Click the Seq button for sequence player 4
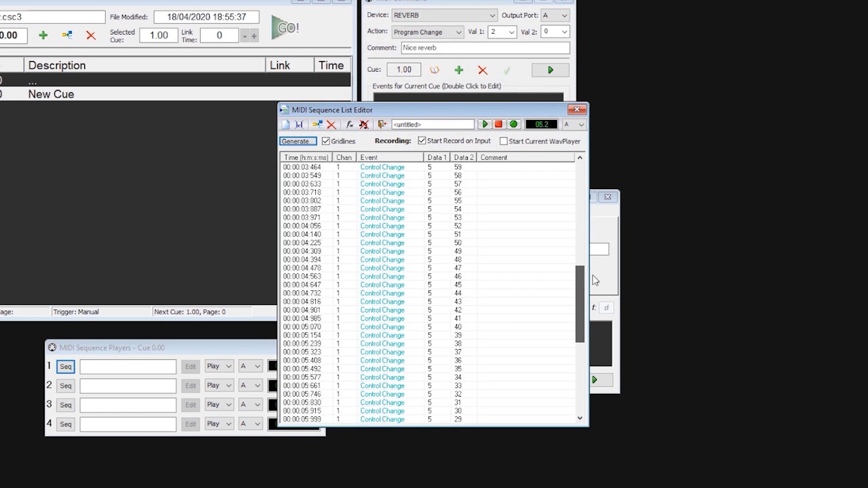The height and width of the screenshot is (488, 868). pos(65,424)
